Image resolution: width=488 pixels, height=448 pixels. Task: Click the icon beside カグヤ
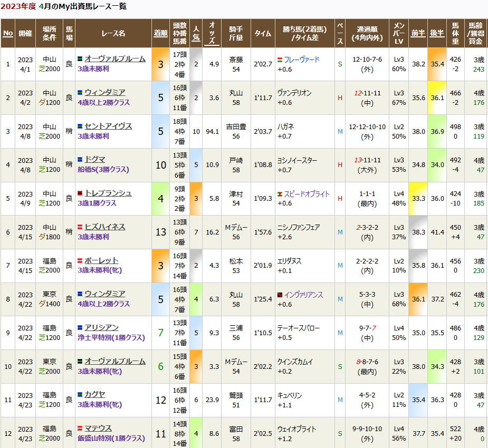click(80, 394)
